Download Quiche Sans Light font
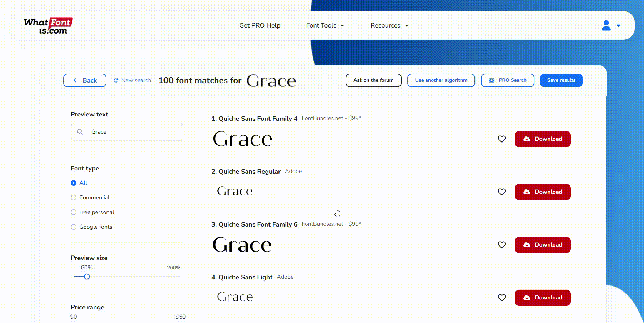Viewport: 644px width, 323px height. click(x=543, y=298)
